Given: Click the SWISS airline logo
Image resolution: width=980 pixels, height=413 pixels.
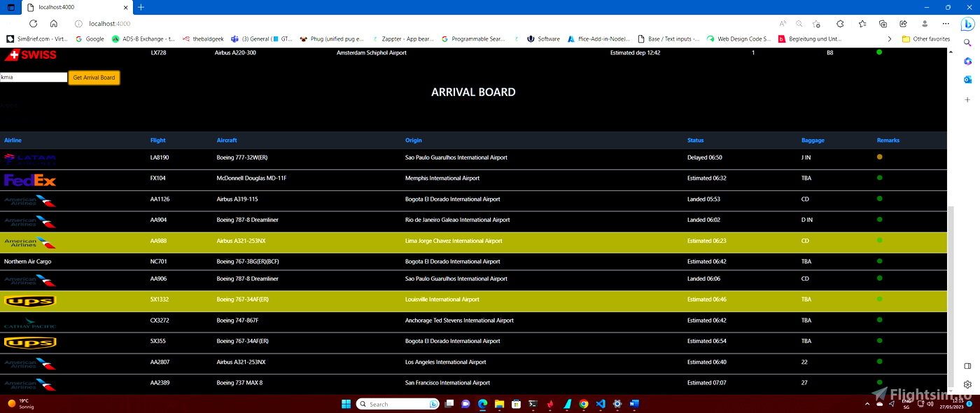Looking at the screenshot, I should [30, 55].
